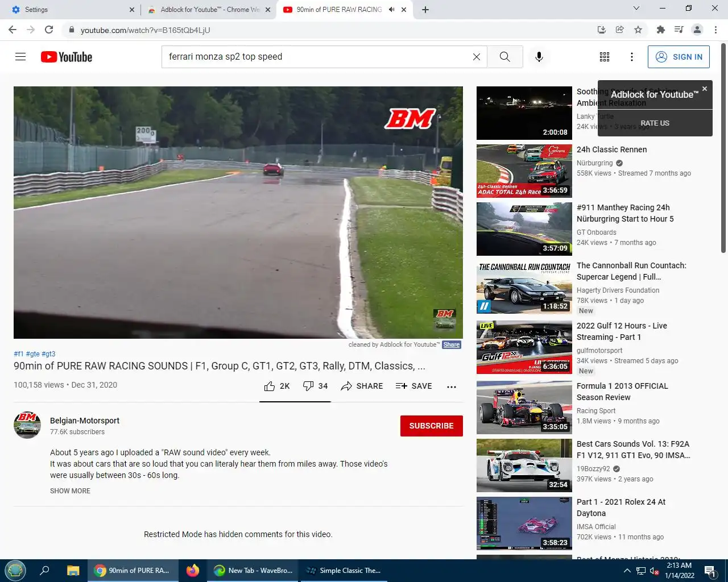Open the notification center icon
Image resolution: width=728 pixels, height=582 pixels.
[709, 571]
